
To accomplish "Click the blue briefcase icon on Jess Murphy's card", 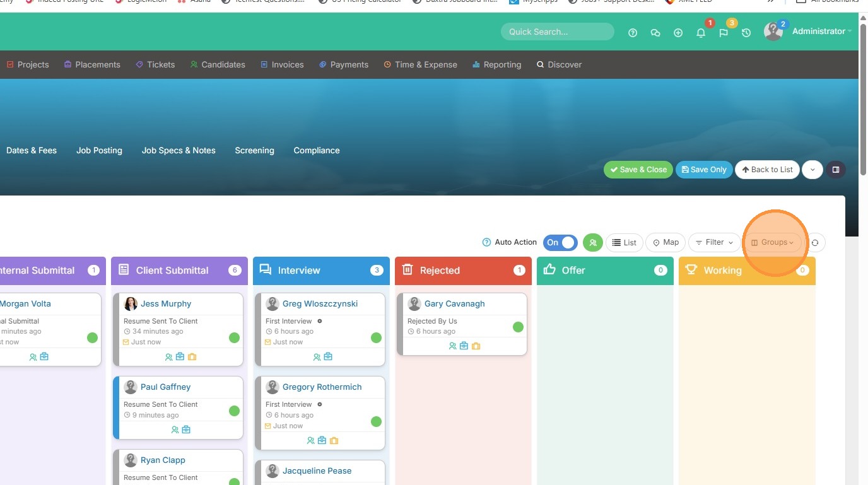I will pyautogui.click(x=180, y=357).
